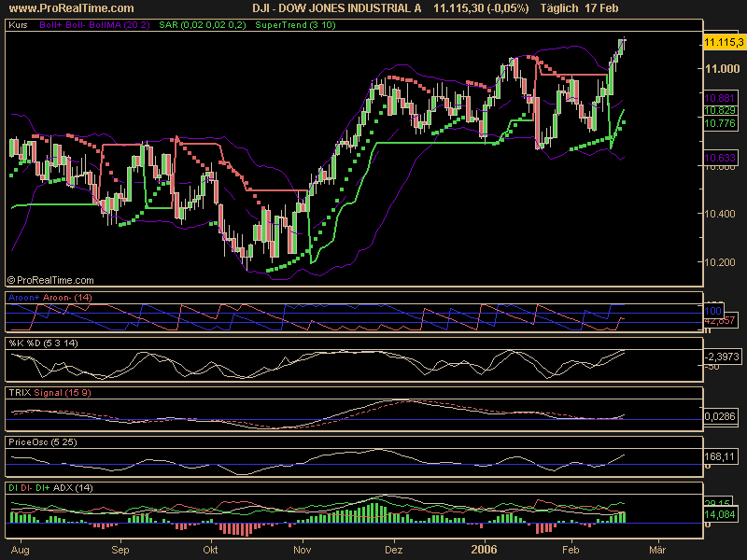This screenshot has width=747, height=560.
Task: Click the Okt month label on time axis
Action: tap(211, 550)
